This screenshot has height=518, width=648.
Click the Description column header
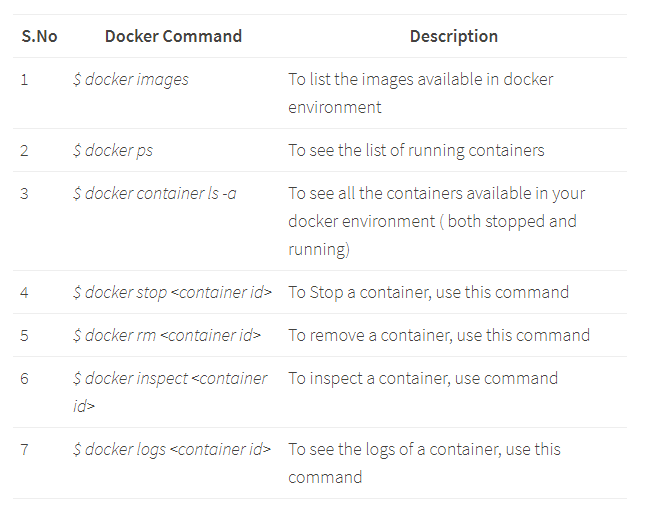453,36
